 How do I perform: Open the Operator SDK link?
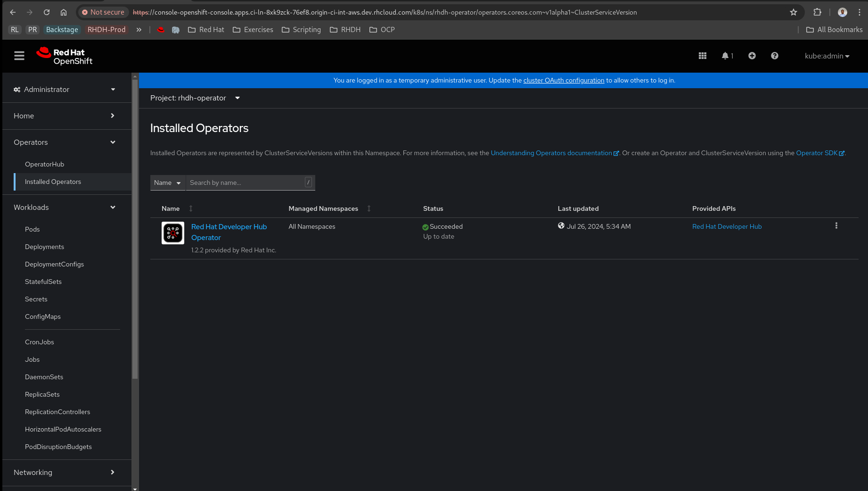coord(820,153)
